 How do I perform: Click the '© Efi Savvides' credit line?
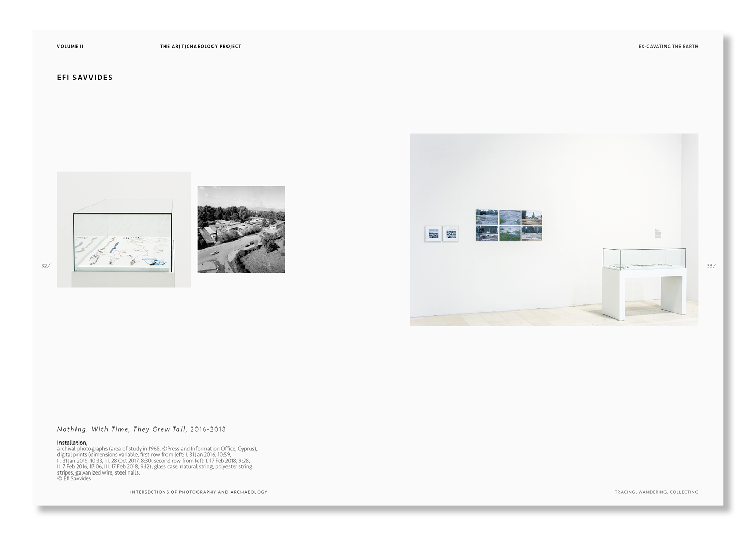click(x=74, y=479)
